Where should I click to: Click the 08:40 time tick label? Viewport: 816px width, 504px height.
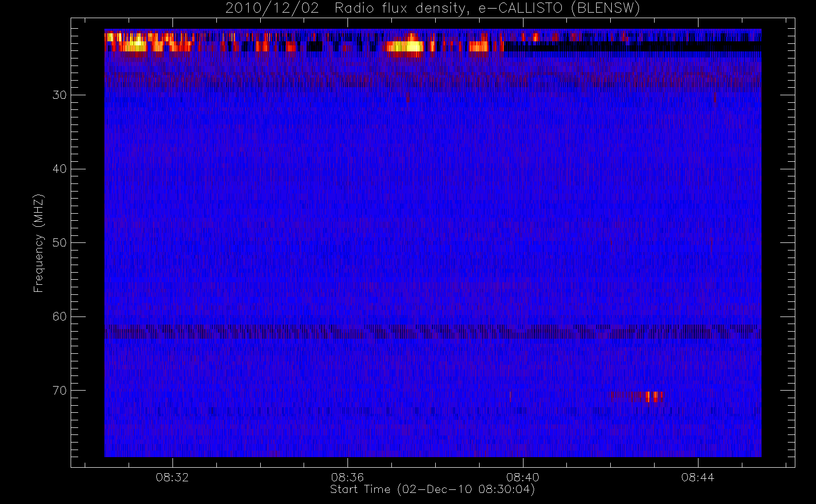point(523,477)
